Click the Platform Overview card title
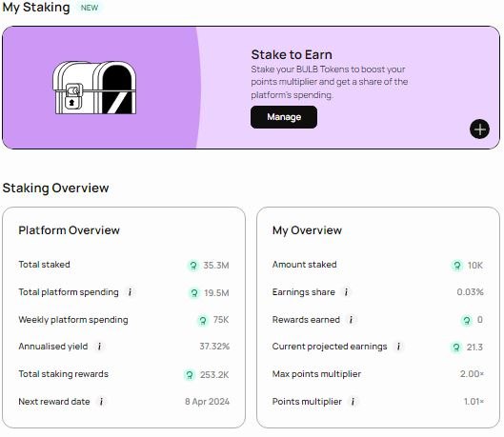Viewport: 504px width, 437px height. [x=69, y=230]
